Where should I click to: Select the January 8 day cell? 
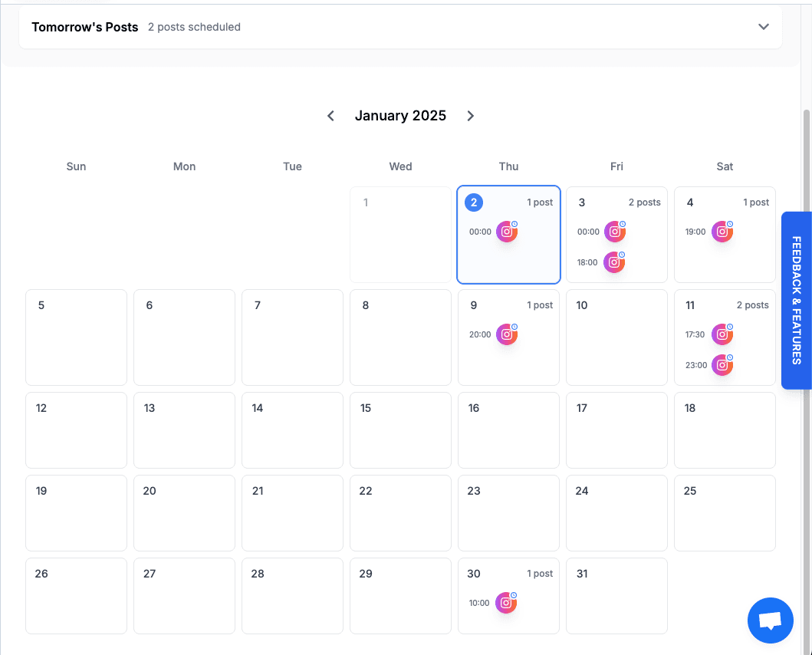[400, 337]
